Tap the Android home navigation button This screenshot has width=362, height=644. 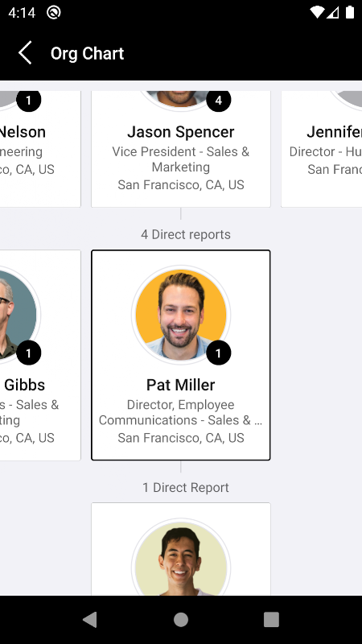(x=181, y=619)
